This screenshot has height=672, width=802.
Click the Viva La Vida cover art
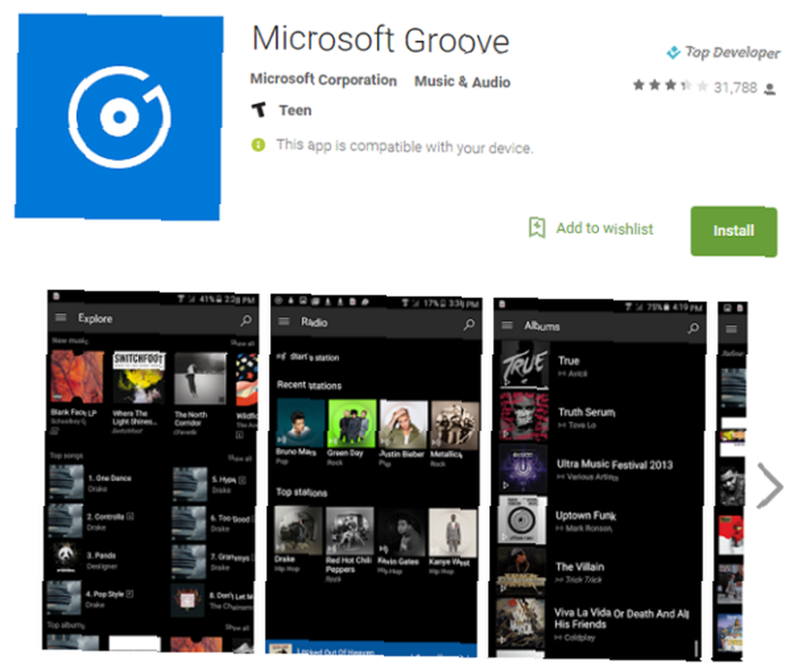(x=520, y=625)
